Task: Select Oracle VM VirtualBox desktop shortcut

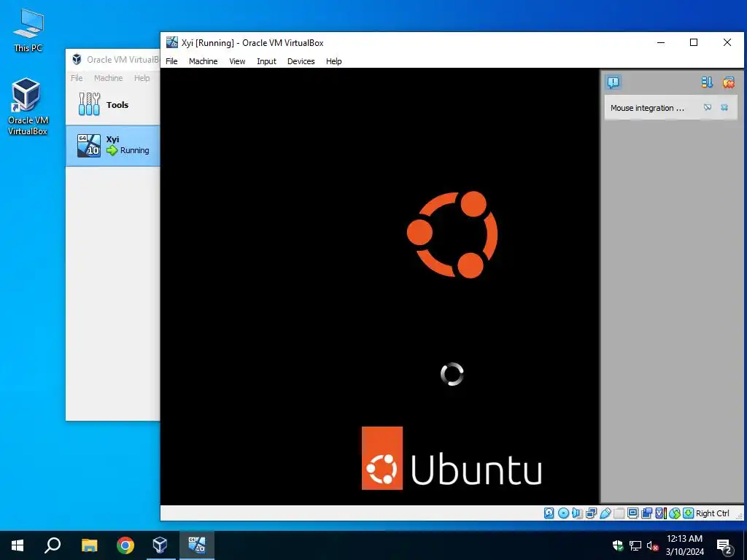Action: tap(27, 106)
